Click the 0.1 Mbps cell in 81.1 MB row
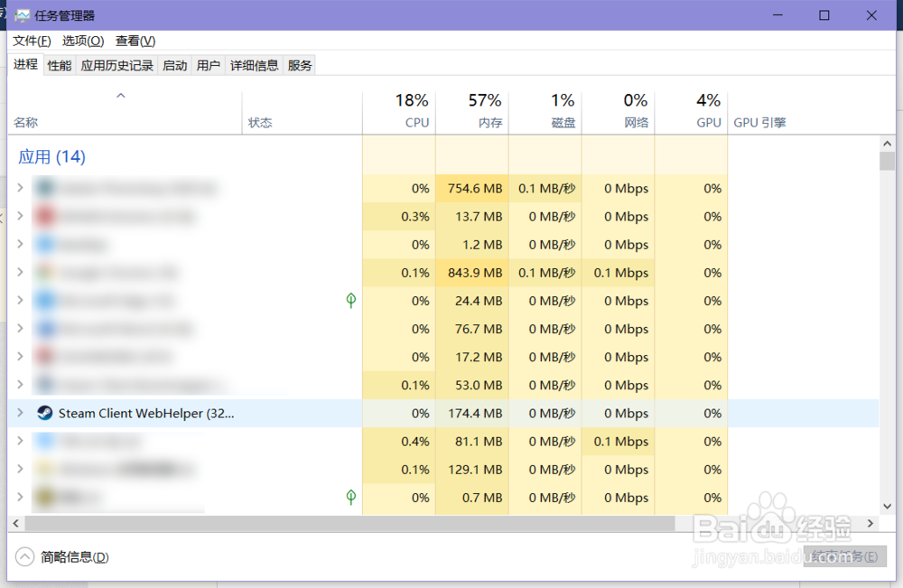The width and height of the screenshot is (903, 588). [619, 441]
